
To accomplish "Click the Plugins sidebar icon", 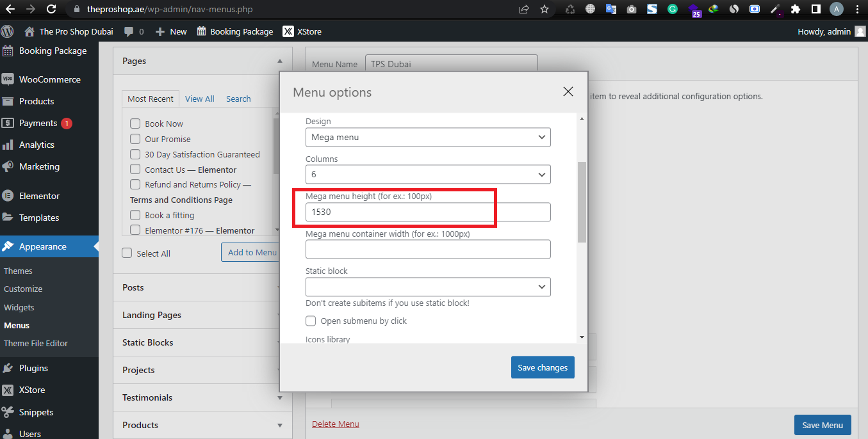I will 8,368.
